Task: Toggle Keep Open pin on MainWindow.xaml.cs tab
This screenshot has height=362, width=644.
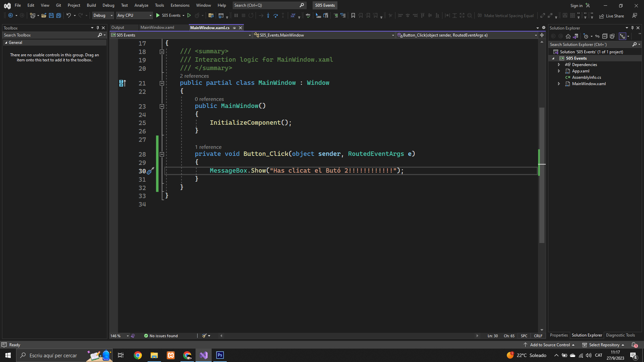Action: coord(234,28)
